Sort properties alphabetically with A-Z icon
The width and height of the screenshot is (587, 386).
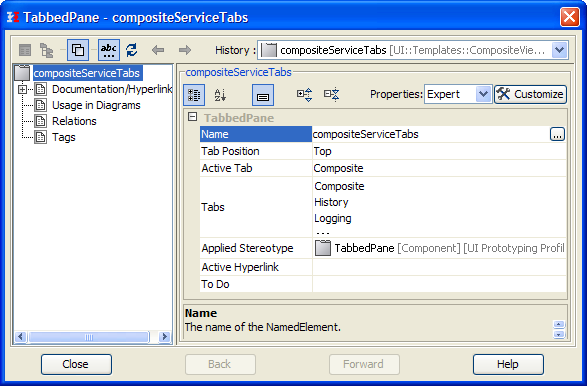pos(220,95)
